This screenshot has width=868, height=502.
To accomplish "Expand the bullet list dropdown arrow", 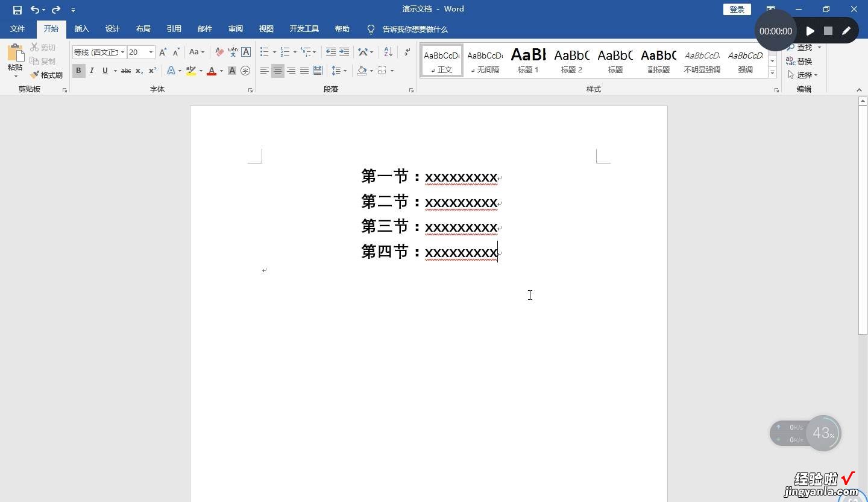I will tap(274, 52).
